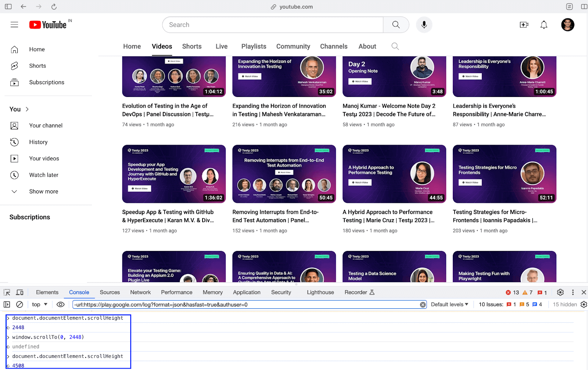Image resolution: width=588 pixels, height=370 pixels.
Task: Toggle the device toolbar in DevTools
Action: click(x=19, y=292)
